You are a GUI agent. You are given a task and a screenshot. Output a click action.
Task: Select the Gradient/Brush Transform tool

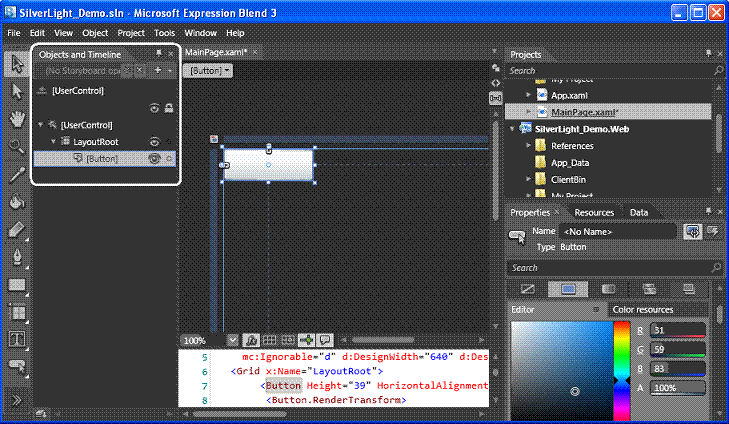(17, 230)
